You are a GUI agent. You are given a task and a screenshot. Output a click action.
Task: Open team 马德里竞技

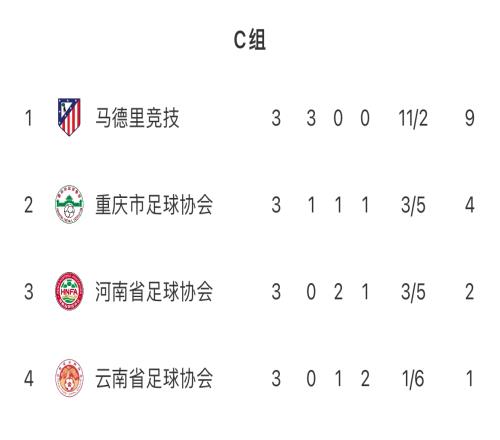pyautogui.click(x=137, y=118)
